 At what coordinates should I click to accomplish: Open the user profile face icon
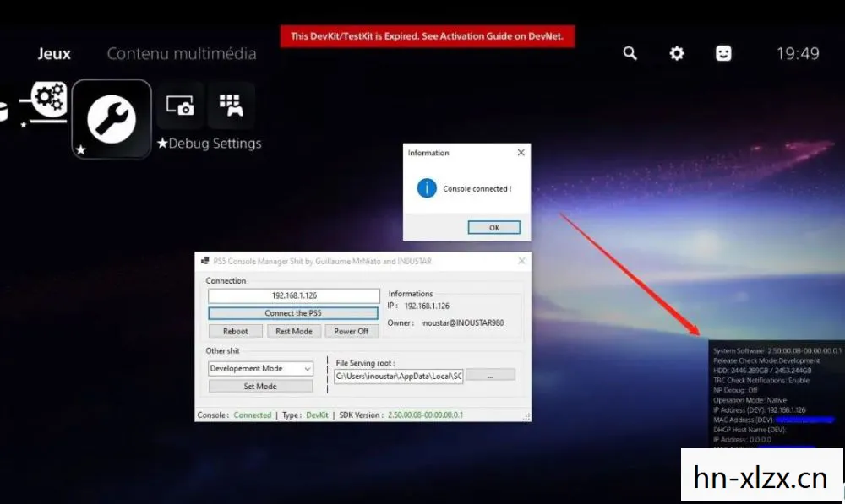tap(723, 53)
